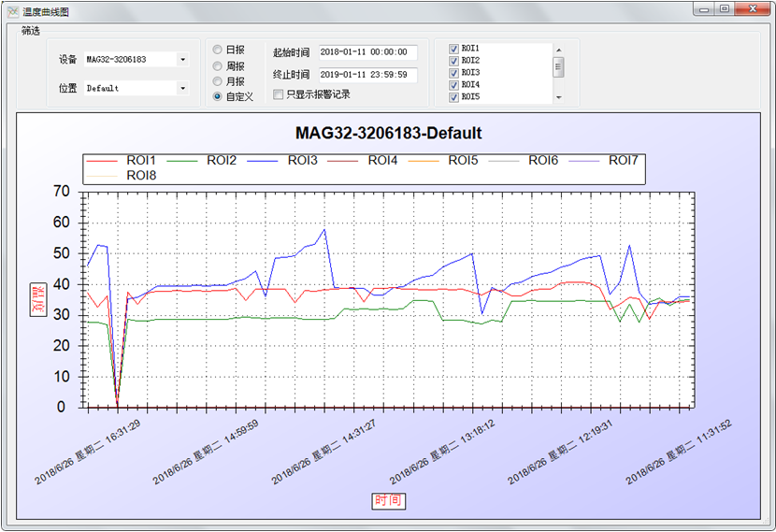Uncheck the ROI3 checkbox
The image size is (776, 532).
453,73
